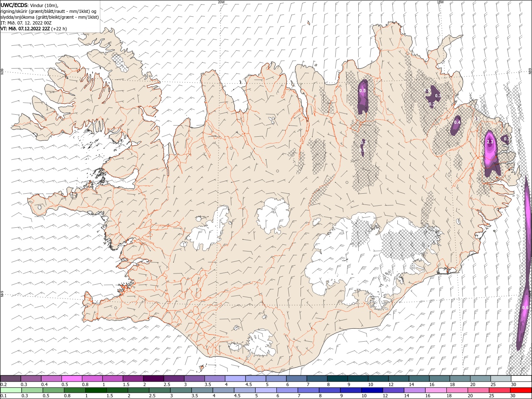Select the bright pink precipitation core in Eastfjords
The width and height of the screenshot is (532, 399).
(490, 150)
